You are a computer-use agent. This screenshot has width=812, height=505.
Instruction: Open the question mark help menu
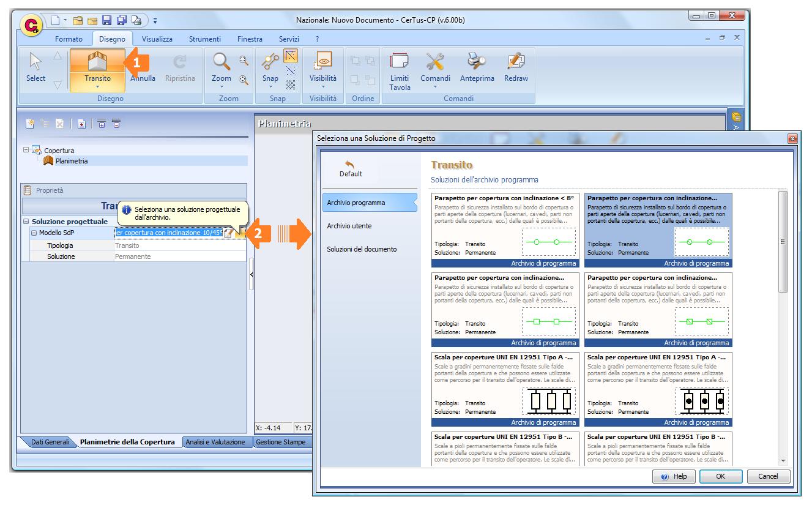tap(317, 39)
